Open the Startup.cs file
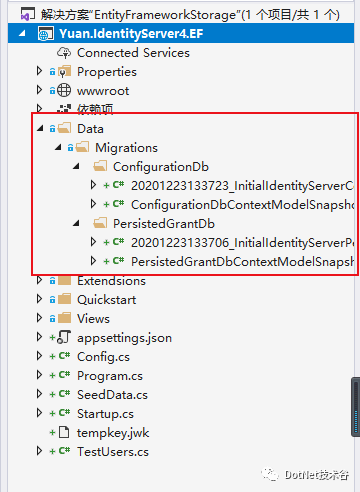The height and width of the screenshot is (492, 360). pyautogui.click(x=105, y=414)
